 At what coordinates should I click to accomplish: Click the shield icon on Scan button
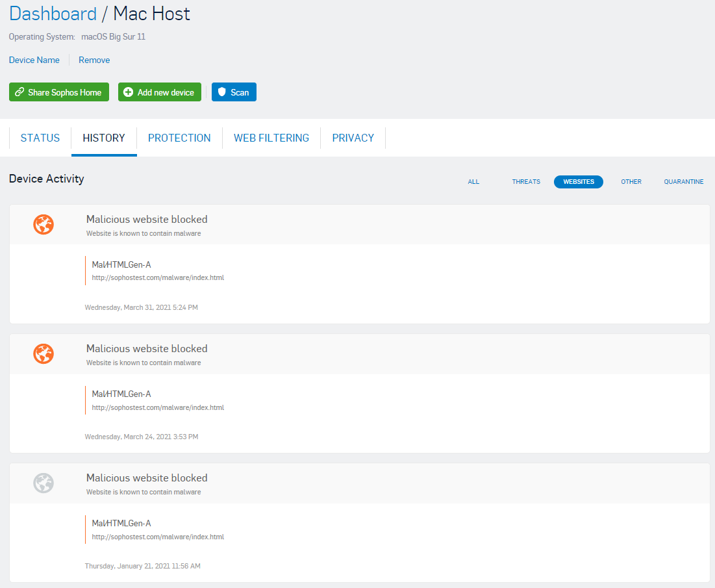point(222,92)
